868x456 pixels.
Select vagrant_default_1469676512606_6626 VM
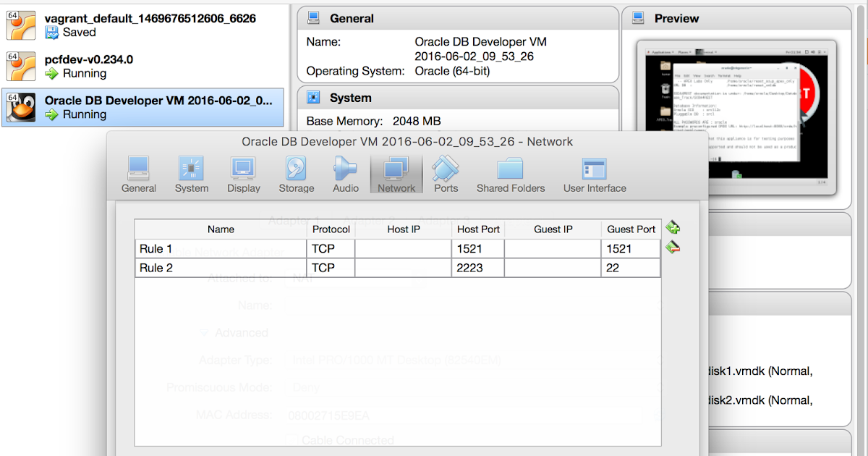click(x=143, y=25)
